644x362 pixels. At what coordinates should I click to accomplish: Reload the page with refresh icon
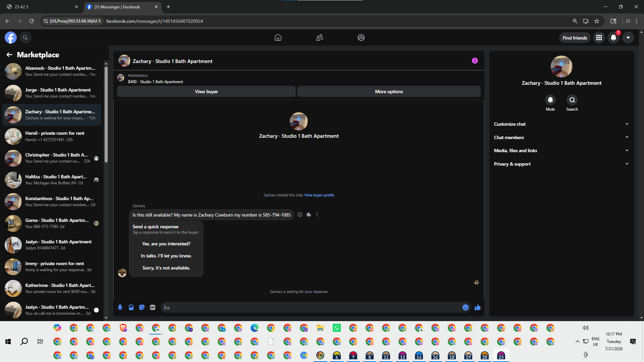(32, 21)
